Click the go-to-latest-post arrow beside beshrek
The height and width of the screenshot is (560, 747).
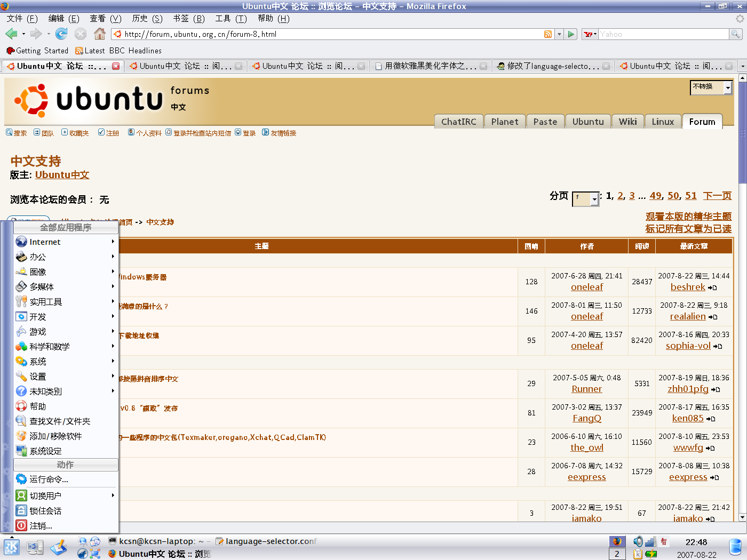coord(712,288)
